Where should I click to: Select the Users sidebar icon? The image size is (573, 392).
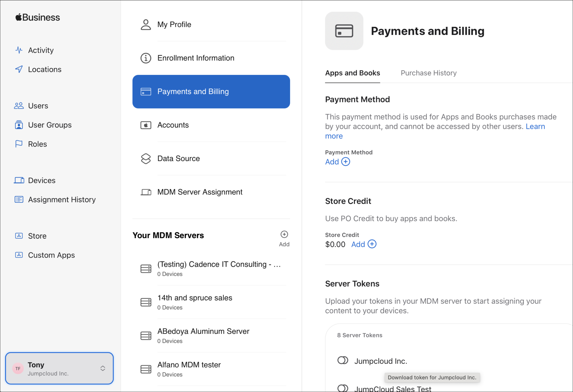coord(19,106)
